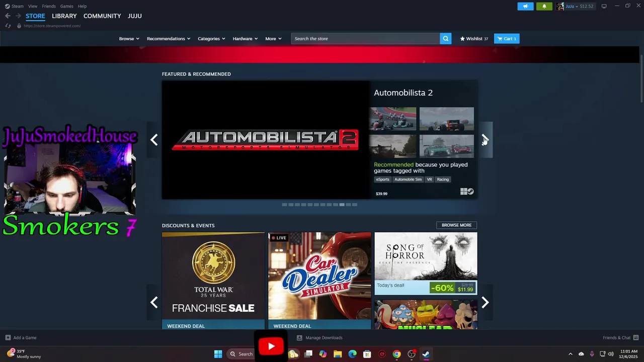The width and height of the screenshot is (644, 362).
Task: Click the Steam taskbar icon
Action: [x=426, y=354]
